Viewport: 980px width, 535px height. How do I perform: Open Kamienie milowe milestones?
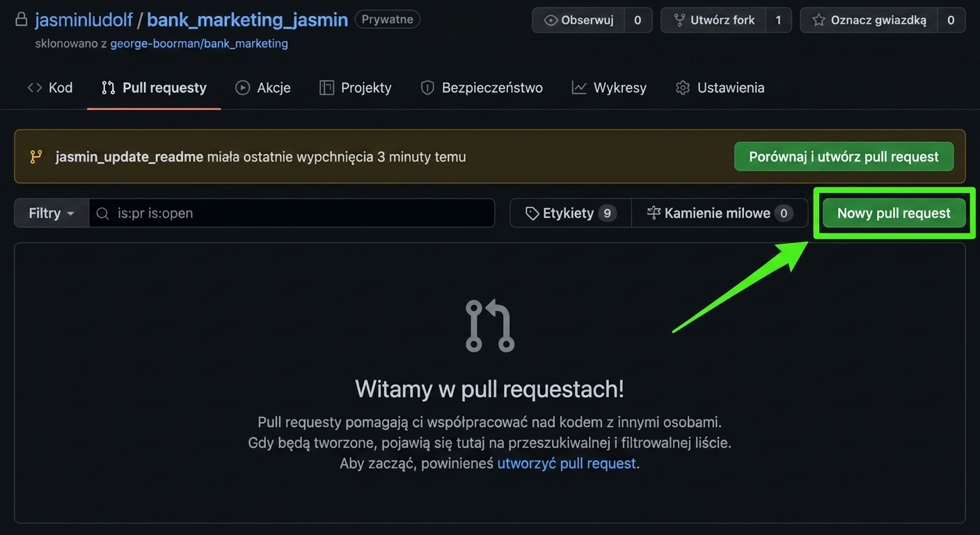(x=720, y=213)
